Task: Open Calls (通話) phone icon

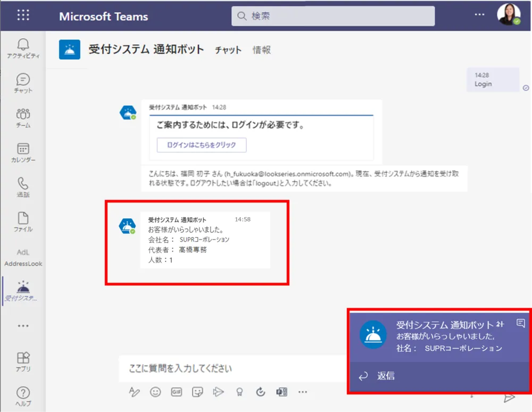Action: (x=23, y=187)
